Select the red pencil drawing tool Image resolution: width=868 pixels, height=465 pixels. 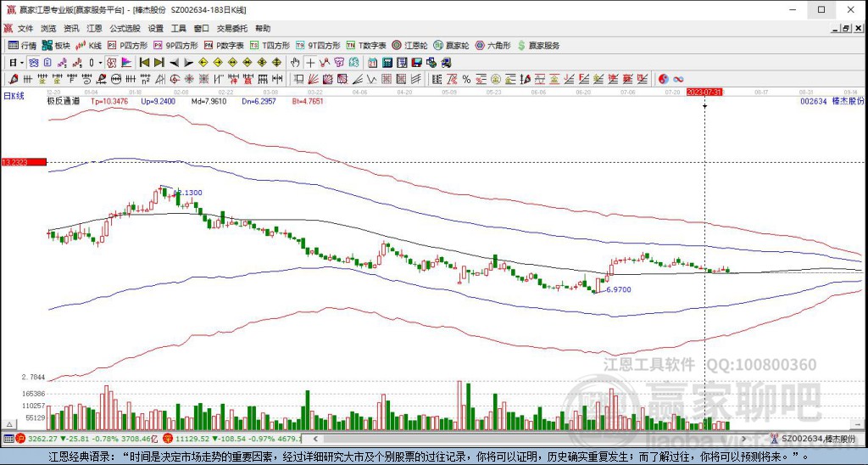[x=14, y=79]
